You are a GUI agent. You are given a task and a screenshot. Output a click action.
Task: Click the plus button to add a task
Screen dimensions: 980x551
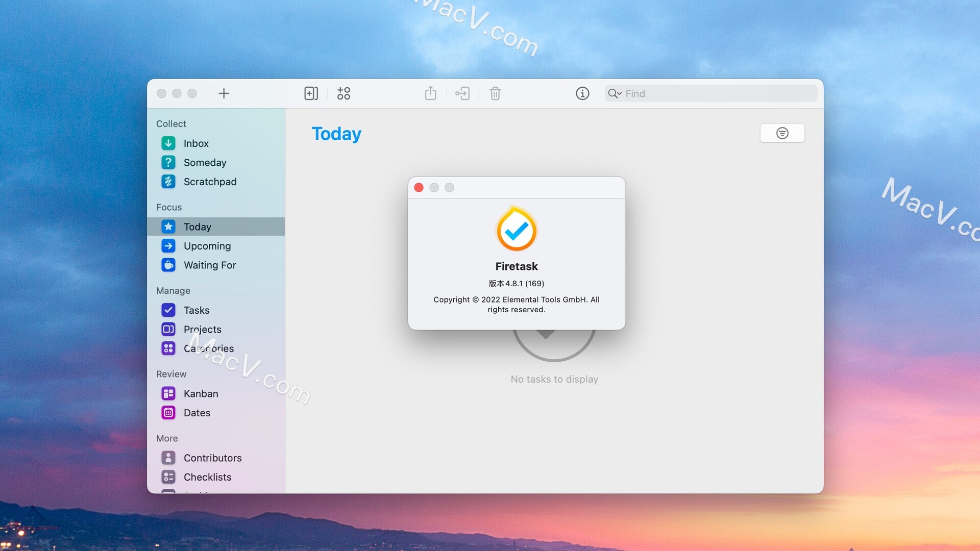(224, 93)
